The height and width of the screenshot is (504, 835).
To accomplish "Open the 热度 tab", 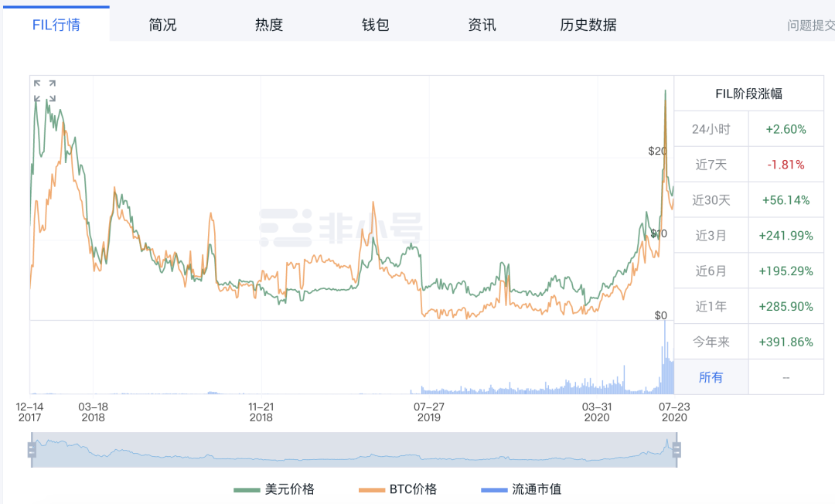I will [x=269, y=25].
